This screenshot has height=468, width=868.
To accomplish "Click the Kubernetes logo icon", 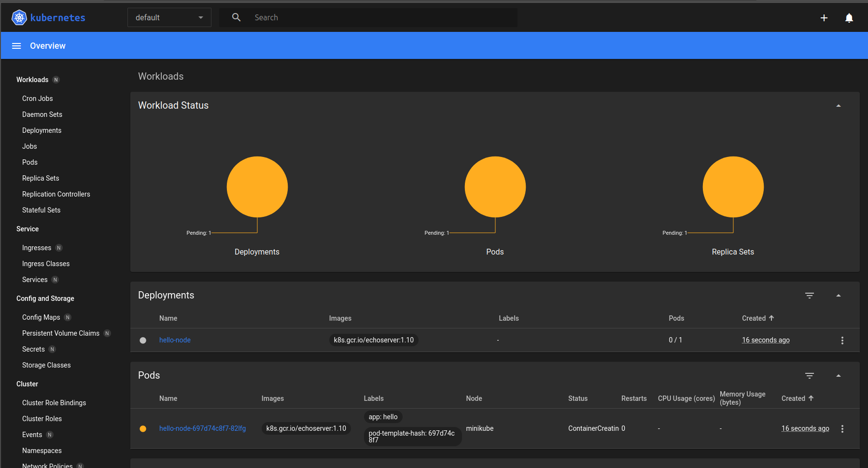I will click(19, 18).
